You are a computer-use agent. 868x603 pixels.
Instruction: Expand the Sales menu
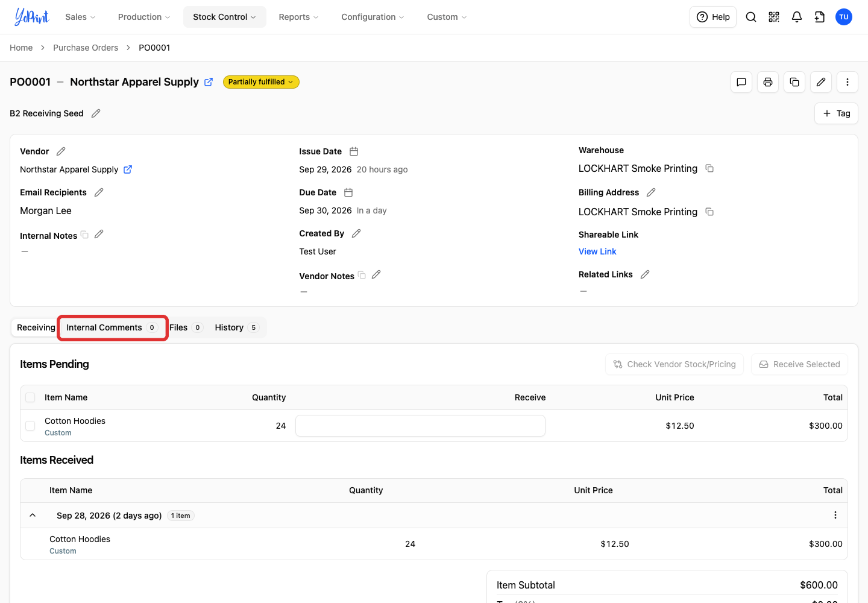click(x=80, y=17)
